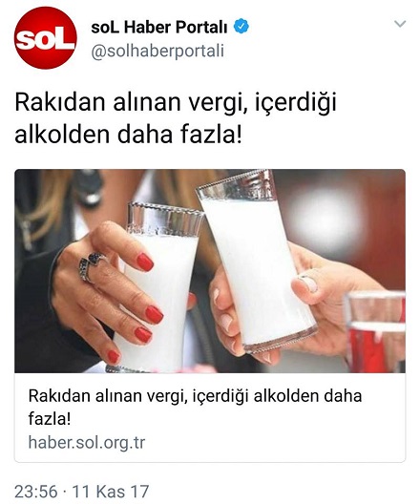Visit the @solhaberportali handle
Screen dimensions: 420x504
[x=157, y=52]
